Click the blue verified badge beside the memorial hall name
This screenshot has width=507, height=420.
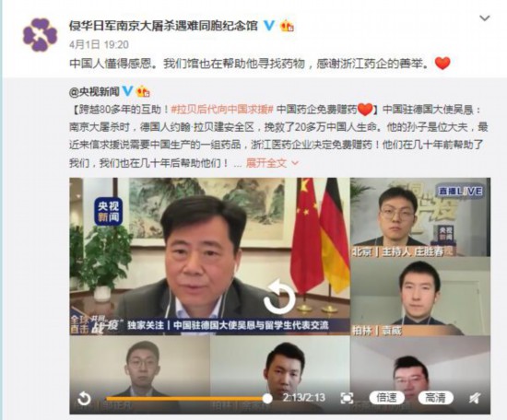269,25
